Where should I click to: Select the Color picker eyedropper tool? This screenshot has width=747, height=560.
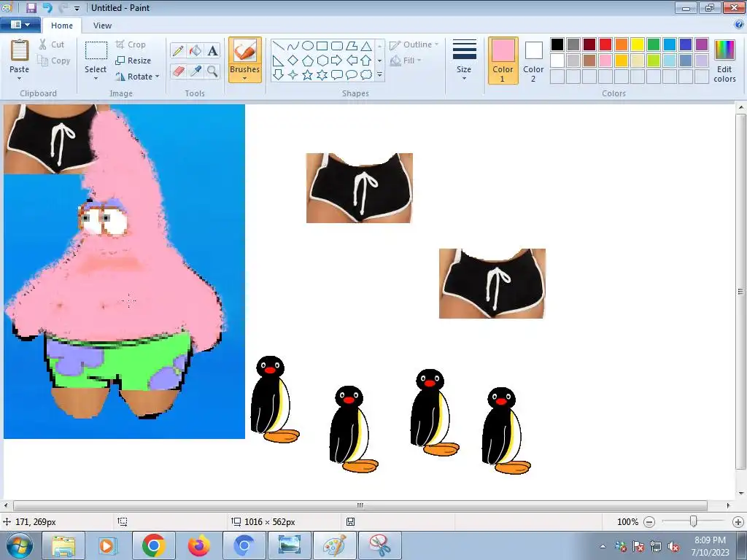point(196,71)
